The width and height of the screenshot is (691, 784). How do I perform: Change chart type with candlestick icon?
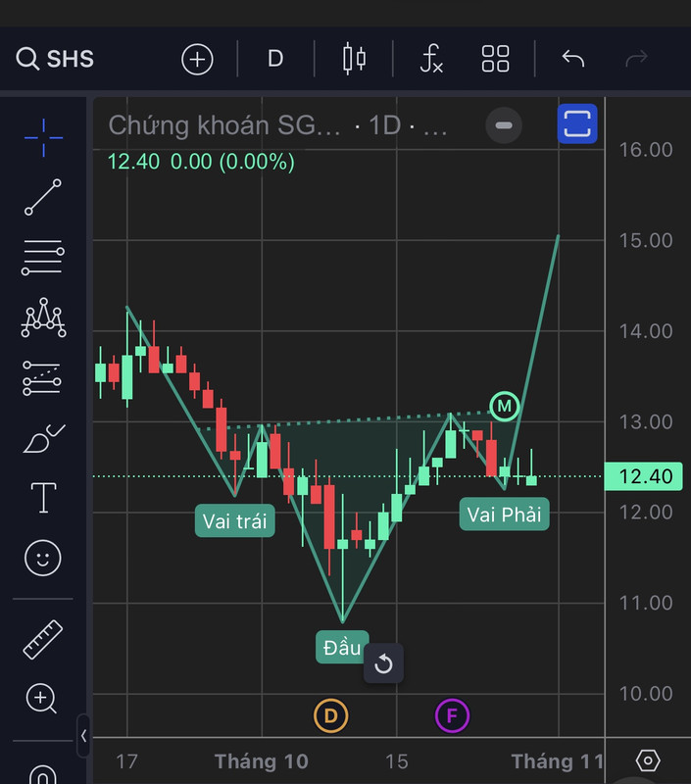[x=354, y=59]
